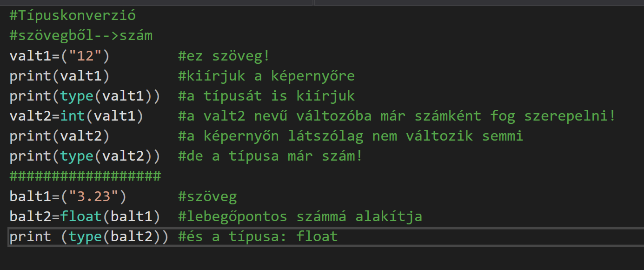This screenshot has width=644, height=270.
Task: Click the print(type(valt2)) statement
Action: coord(85,156)
